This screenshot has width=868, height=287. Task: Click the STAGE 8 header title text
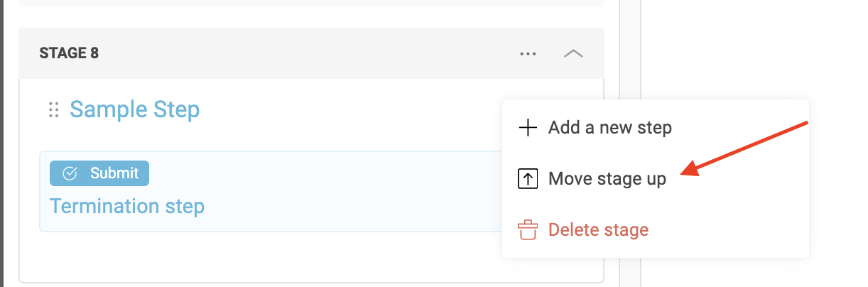pyautogui.click(x=69, y=53)
